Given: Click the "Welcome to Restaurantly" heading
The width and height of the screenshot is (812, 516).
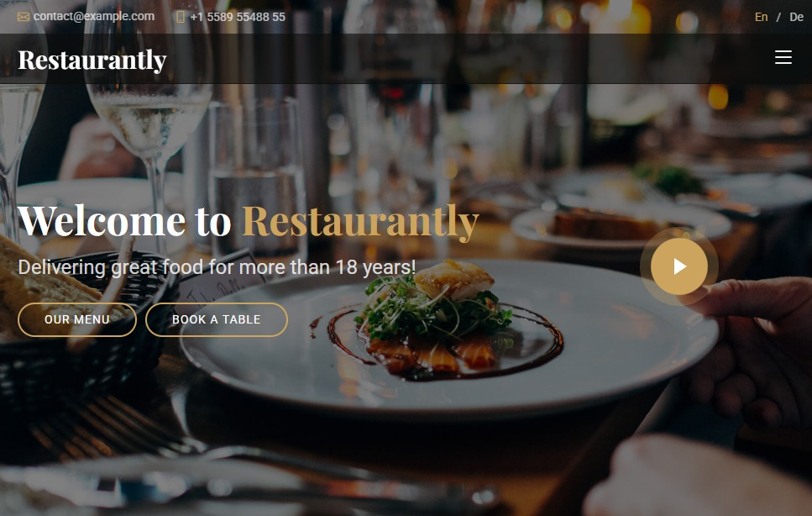Looking at the screenshot, I should pyautogui.click(x=248, y=222).
